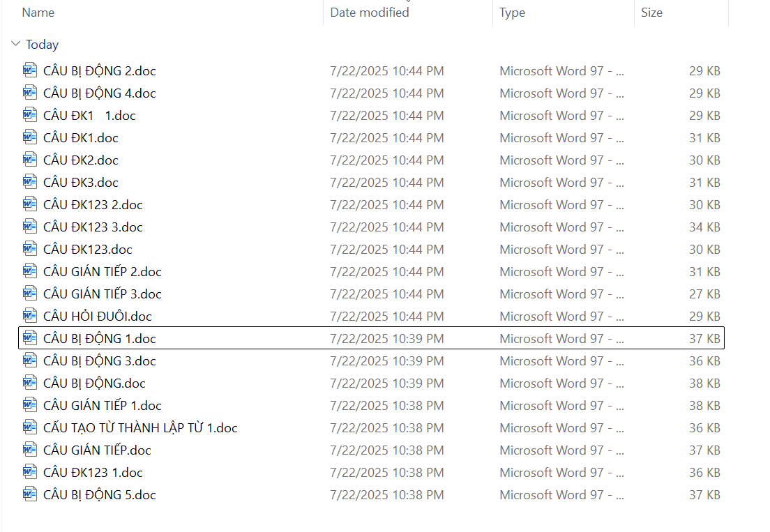770x532 pixels.
Task: Click the file icon for CÂU HỎI ĐUÔI.doc
Action: (x=30, y=316)
